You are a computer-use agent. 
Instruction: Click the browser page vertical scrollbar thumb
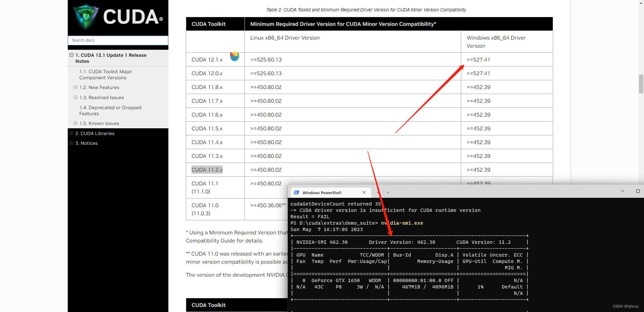(x=641, y=84)
